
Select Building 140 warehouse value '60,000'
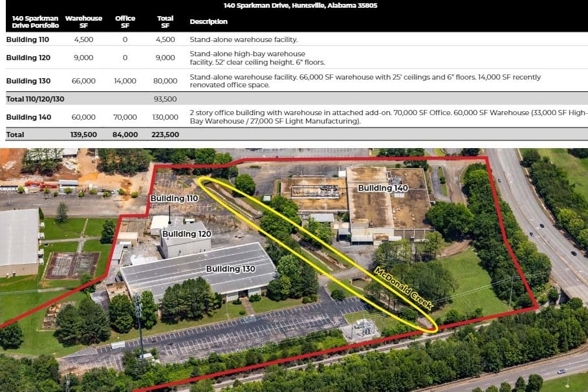click(83, 117)
